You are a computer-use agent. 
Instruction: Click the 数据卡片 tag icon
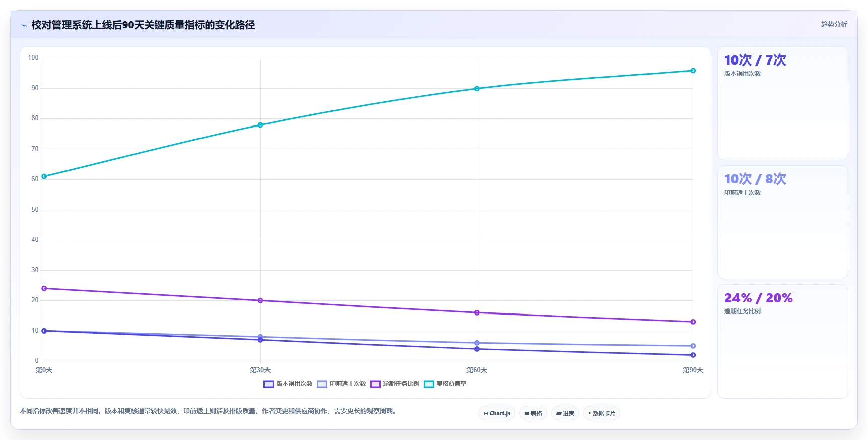pos(589,413)
